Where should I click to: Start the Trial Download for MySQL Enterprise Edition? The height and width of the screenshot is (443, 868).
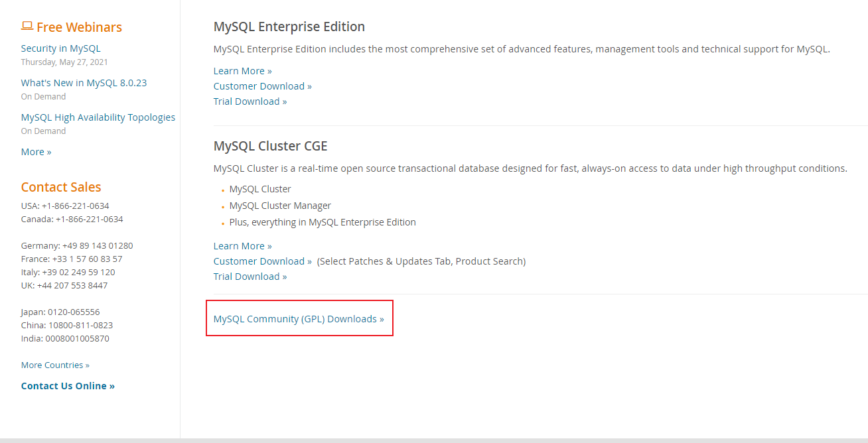tap(250, 101)
